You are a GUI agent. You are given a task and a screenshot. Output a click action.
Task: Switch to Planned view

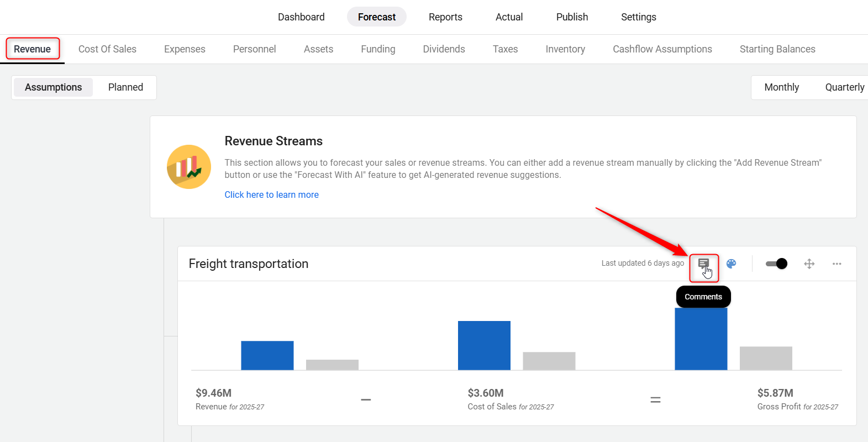(125, 87)
